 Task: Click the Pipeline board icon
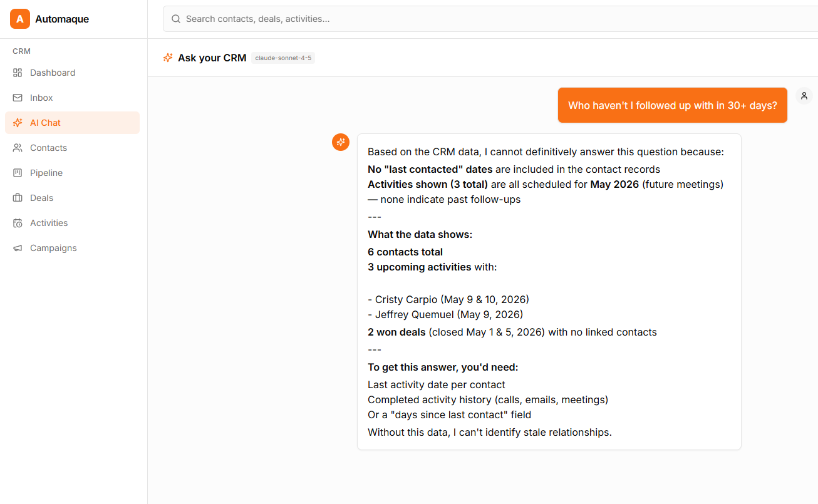click(x=18, y=173)
